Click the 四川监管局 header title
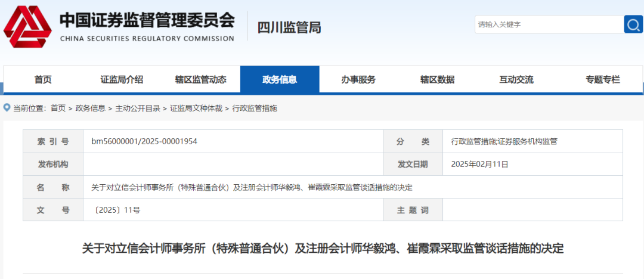 point(289,27)
